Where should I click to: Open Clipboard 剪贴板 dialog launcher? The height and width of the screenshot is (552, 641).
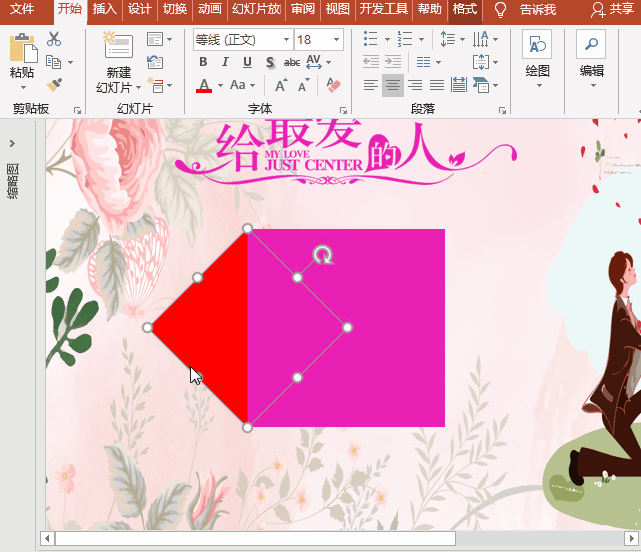[x=77, y=110]
